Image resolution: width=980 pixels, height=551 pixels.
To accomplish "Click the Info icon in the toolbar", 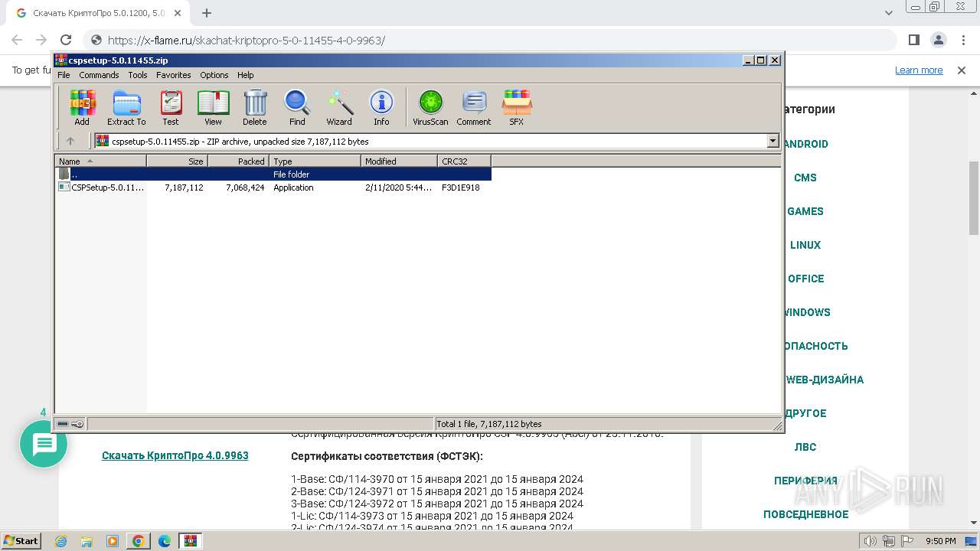I will pyautogui.click(x=381, y=107).
